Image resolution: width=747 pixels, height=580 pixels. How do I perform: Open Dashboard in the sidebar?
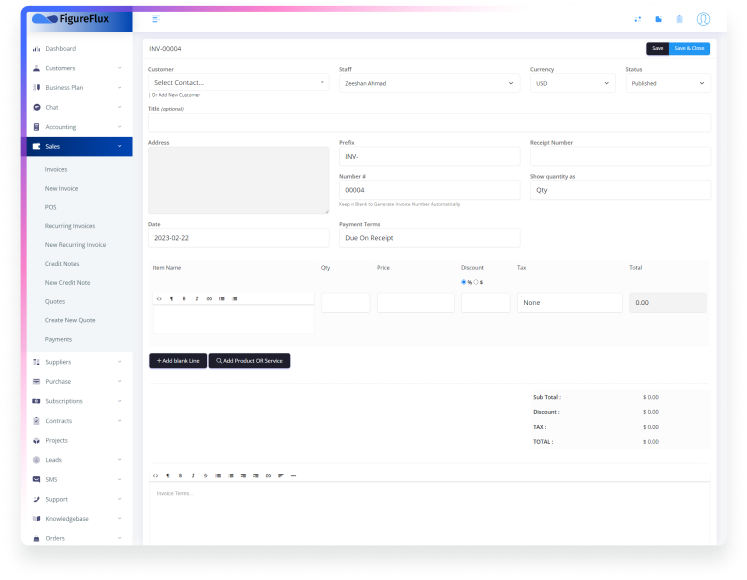pyautogui.click(x=61, y=49)
